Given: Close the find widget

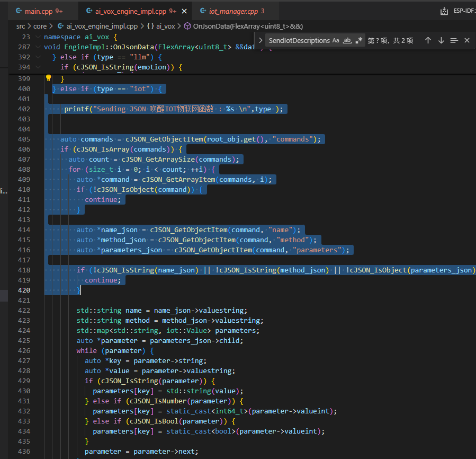Looking at the screenshot, I should tap(467, 40).
